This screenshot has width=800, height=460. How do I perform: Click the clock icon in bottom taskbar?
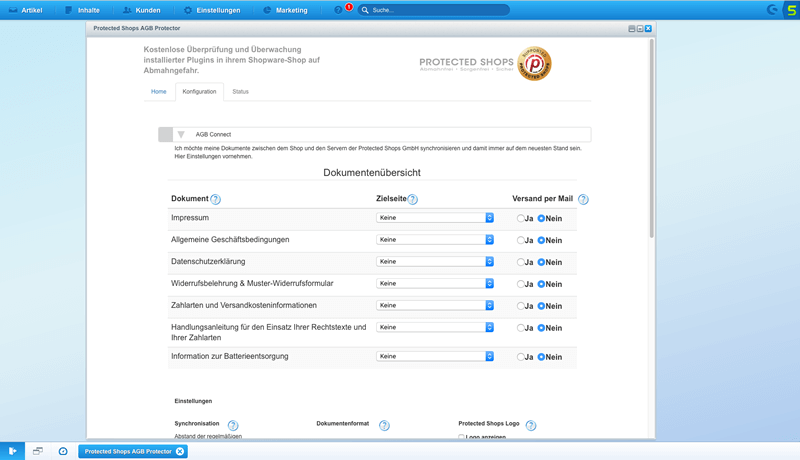[x=63, y=451]
